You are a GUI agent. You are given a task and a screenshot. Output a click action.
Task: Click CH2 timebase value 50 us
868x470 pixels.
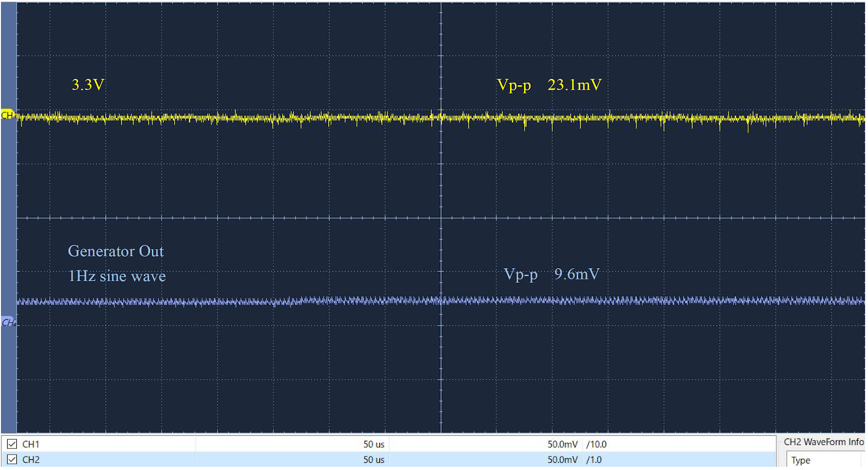(x=374, y=460)
